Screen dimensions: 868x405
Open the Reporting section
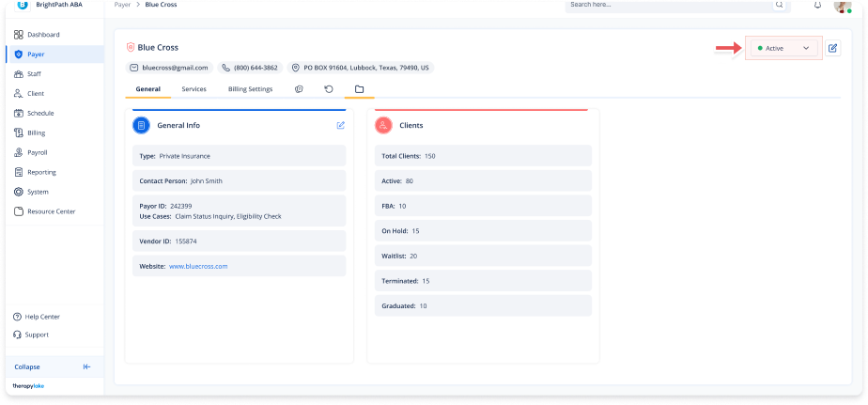[x=54, y=172]
